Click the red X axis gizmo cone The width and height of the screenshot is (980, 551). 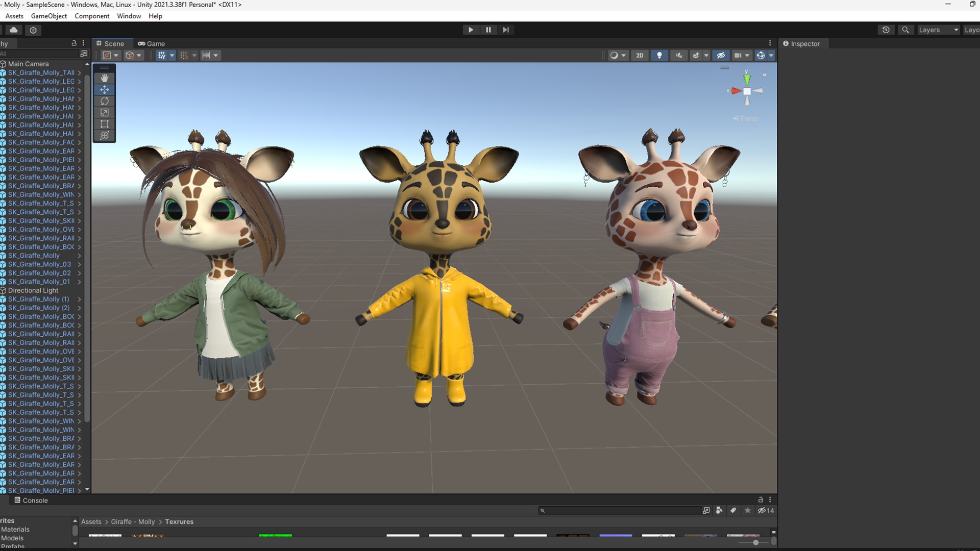pos(736,91)
